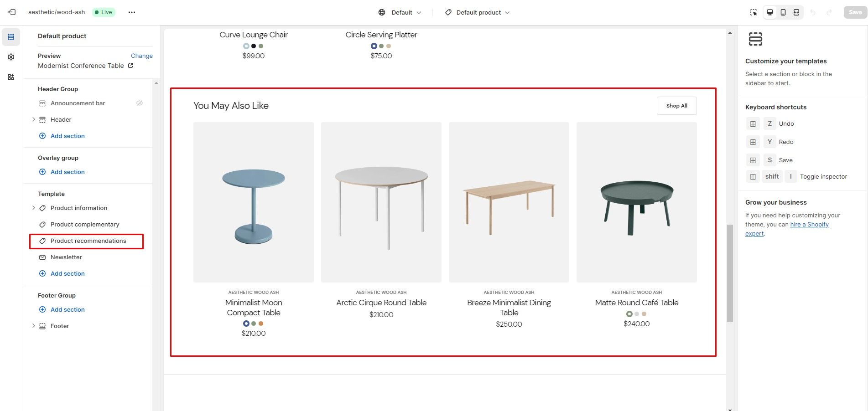Open the Default product template dropdown
The width and height of the screenshot is (868, 411).
tap(478, 12)
